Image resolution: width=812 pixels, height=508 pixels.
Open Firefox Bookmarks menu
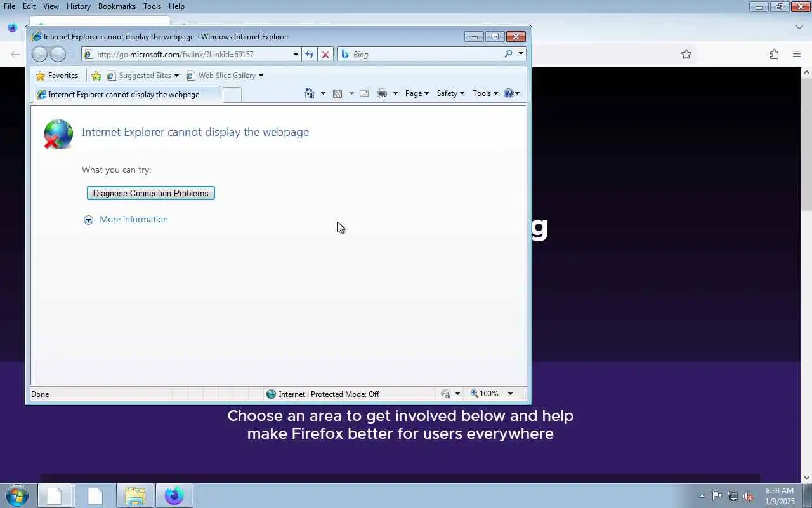pyautogui.click(x=117, y=6)
